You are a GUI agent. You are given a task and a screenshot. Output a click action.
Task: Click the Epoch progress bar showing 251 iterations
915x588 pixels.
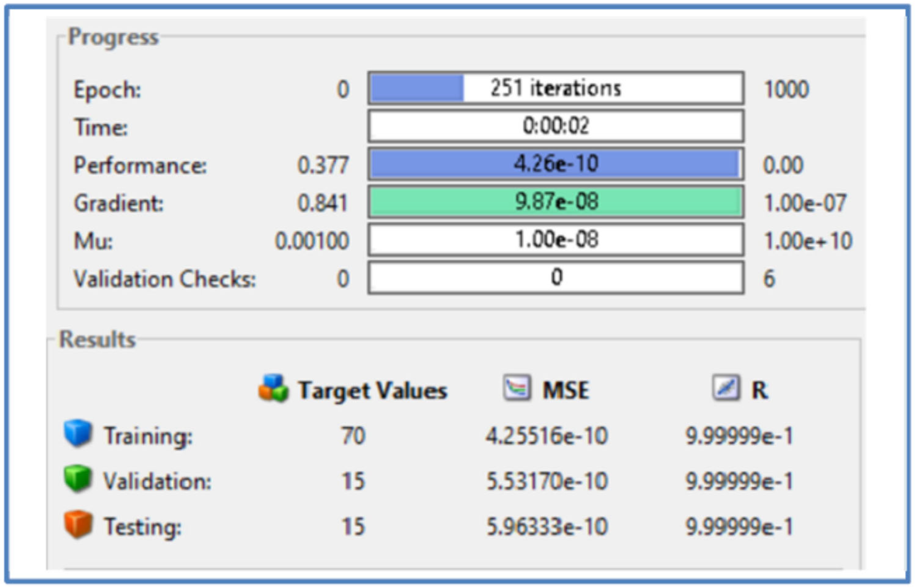(556, 88)
